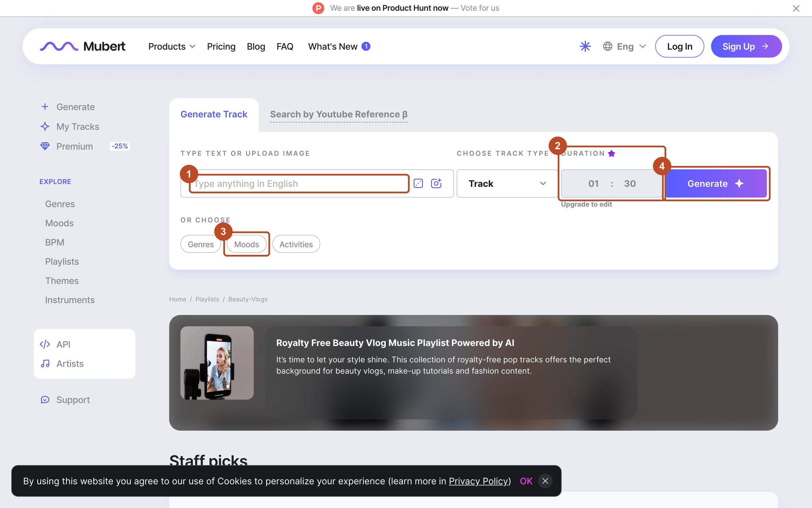Select the Genres chip
The width and height of the screenshot is (812, 508).
tap(201, 244)
